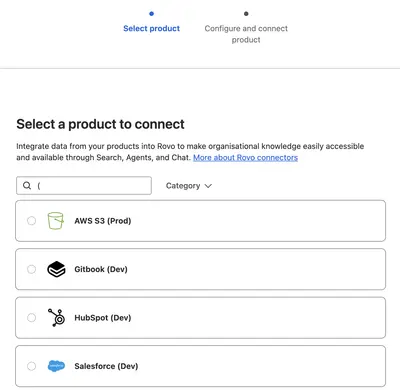Click the Gitbook logo icon
This screenshot has height=390, width=400.
click(x=56, y=269)
